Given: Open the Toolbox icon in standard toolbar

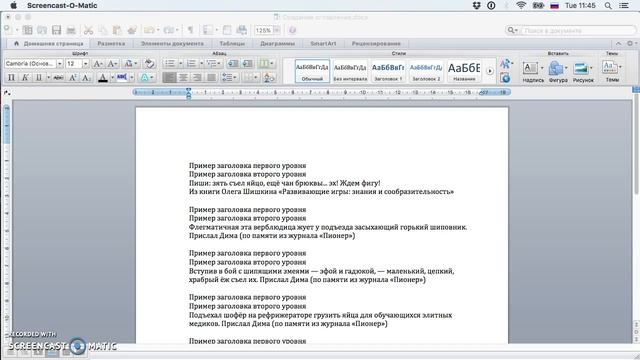Looking at the screenshot, I should tap(227, 30).
